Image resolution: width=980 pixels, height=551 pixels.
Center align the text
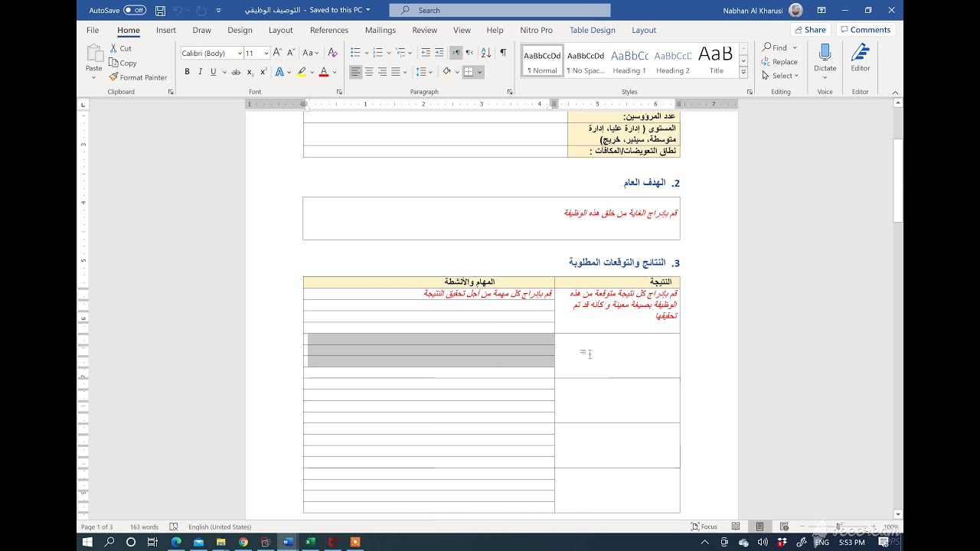pos(369,72)
